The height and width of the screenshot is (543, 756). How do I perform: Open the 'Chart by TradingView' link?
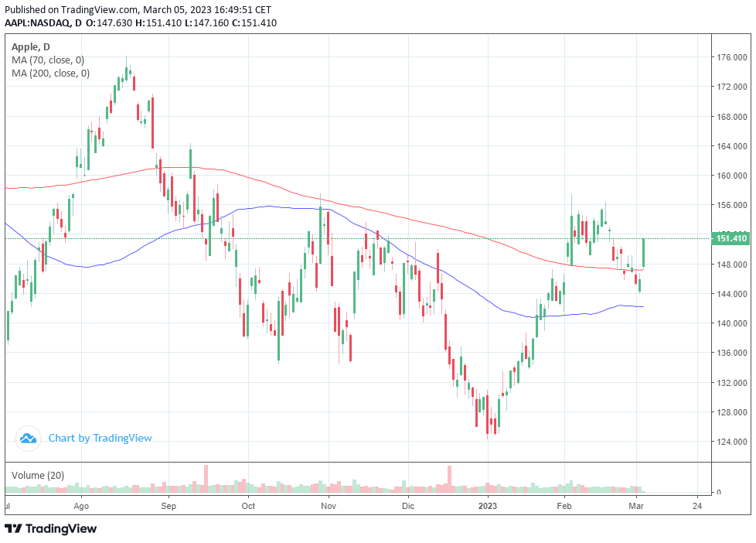(x=100, y=439)
